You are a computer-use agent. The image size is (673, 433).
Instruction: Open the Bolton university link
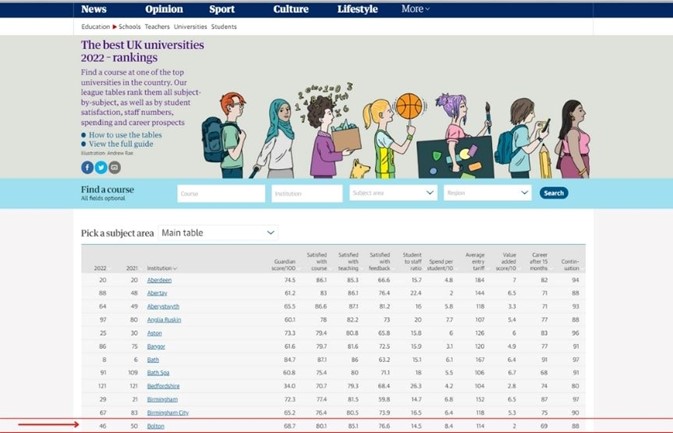tap(155, 426)
